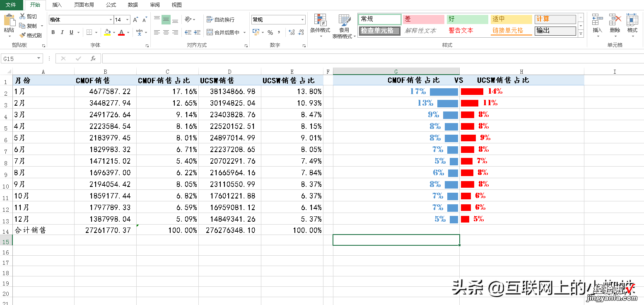Apply the 差 (Bad) cell style
The width and height of the screenshot is (644, 305).
click(424, 19)
